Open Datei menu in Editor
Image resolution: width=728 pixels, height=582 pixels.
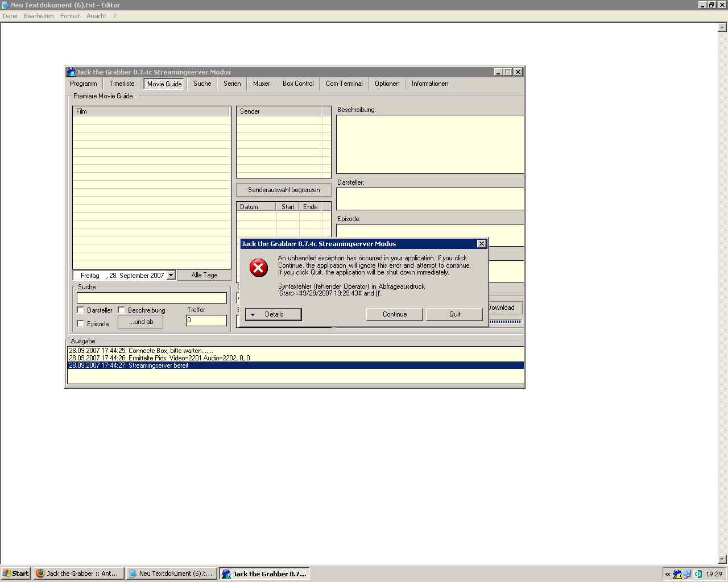pos(10,16)
